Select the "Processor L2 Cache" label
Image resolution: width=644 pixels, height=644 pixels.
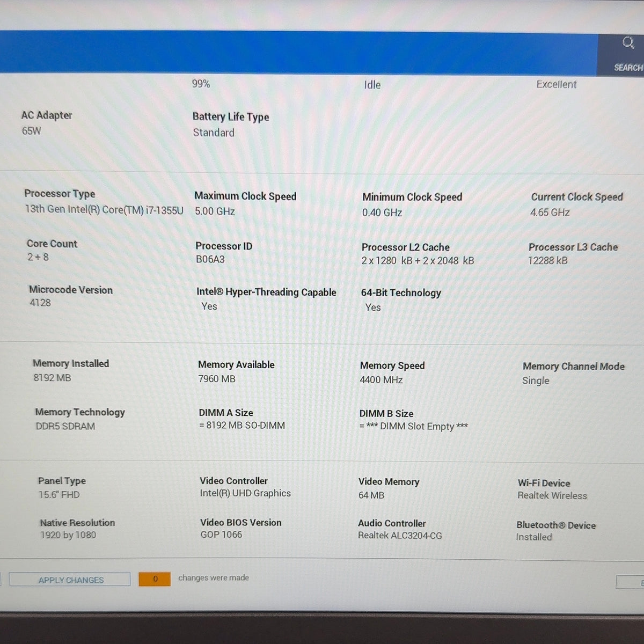(406, 247)
